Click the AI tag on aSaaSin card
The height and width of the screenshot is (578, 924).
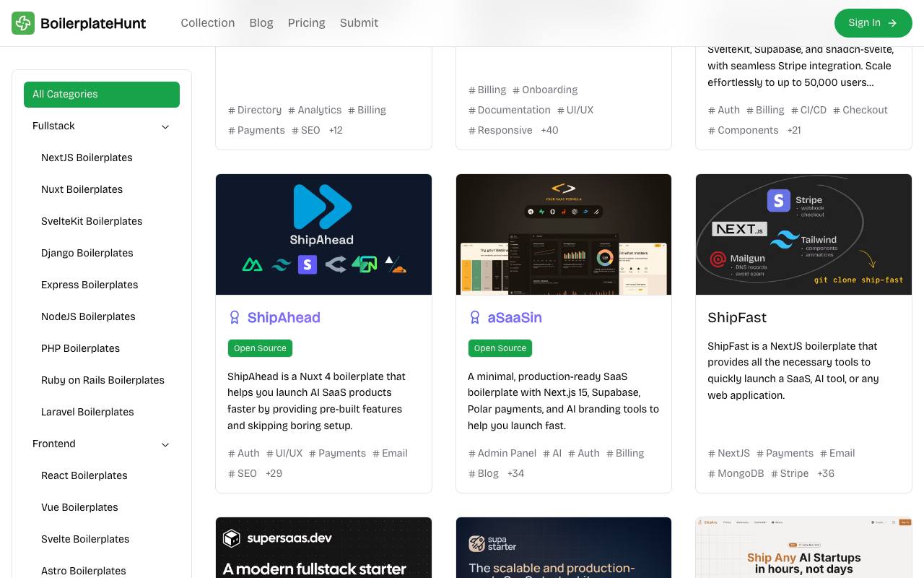[552, 453]
